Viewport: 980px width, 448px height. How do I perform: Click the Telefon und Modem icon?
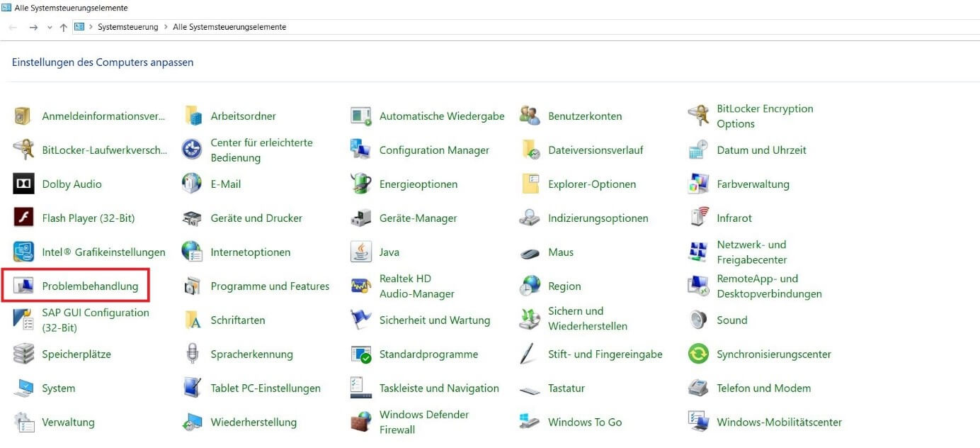[698, 388]
